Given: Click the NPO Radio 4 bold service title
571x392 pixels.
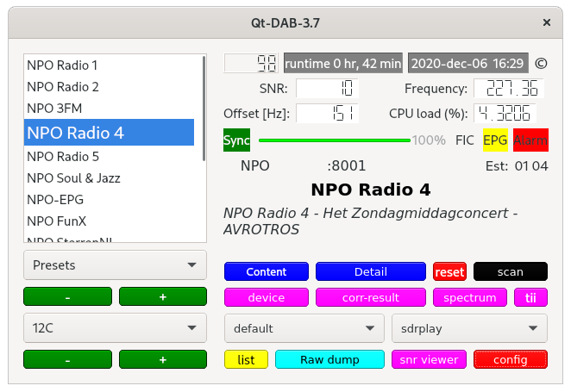Looking at the screenshot, I should (371, 190).
